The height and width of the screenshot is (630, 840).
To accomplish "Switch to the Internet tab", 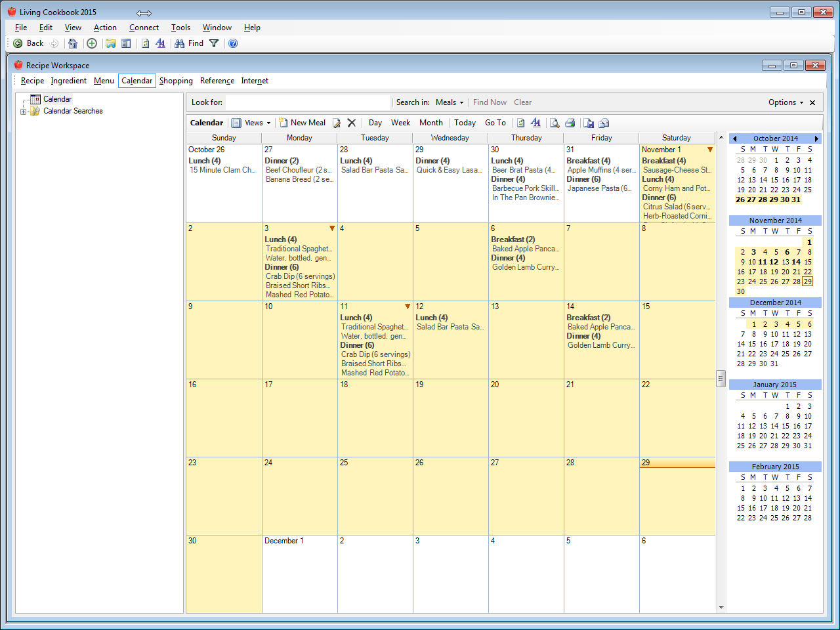I will point(255,81).
